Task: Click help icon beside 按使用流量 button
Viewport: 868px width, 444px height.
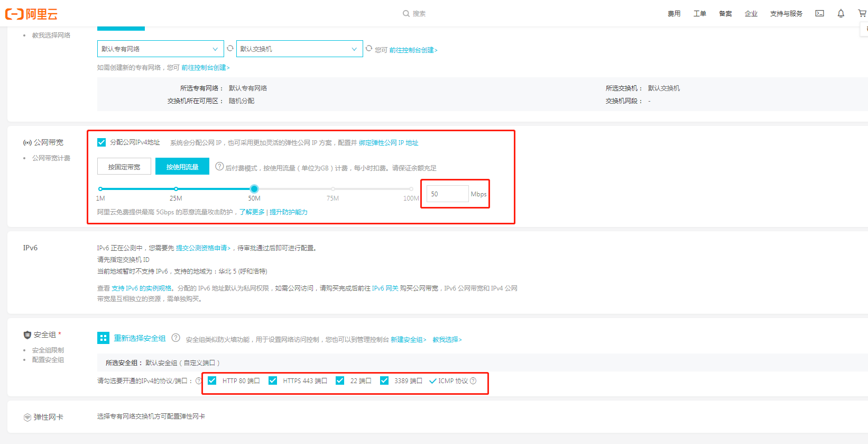Action: (x=219, y=167)
